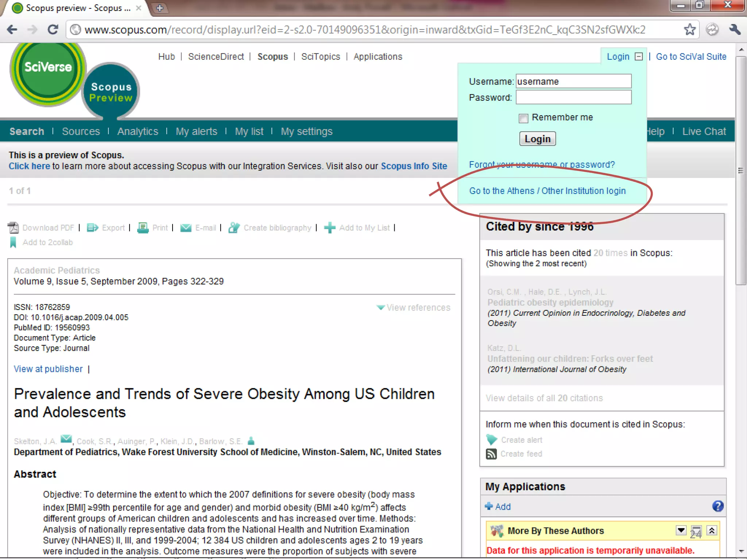
Task: Click the blue help question mark icon
Action: click(717, 506)
